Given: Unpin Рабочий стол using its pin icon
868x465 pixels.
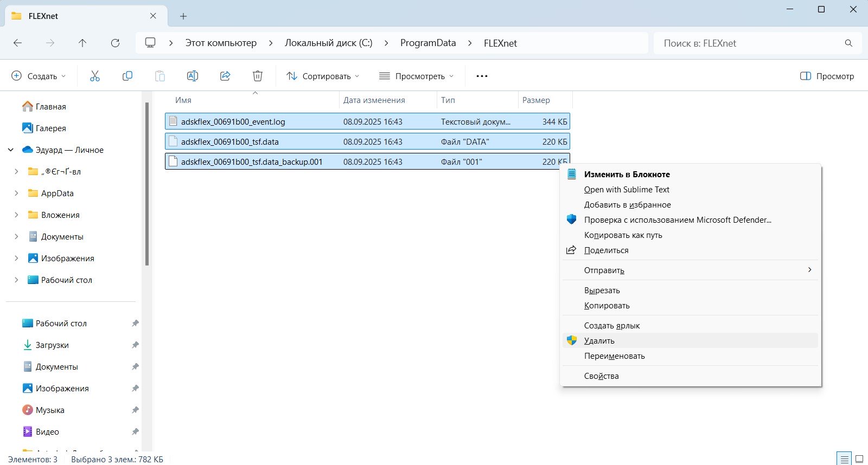Looking at the screenshot, I should pyautogui.click(x=135, y=324).
